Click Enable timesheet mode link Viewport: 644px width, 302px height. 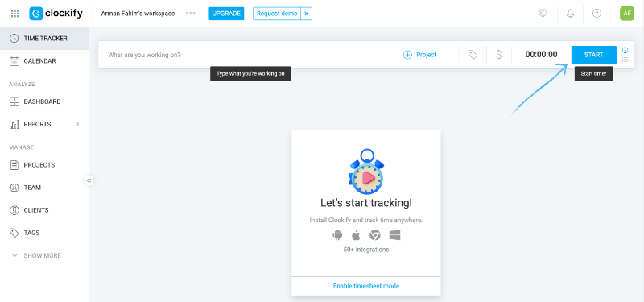(x=366, y=286)
